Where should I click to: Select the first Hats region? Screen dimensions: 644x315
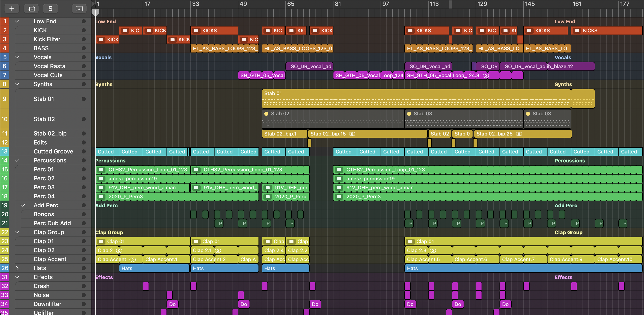pos(154,269)
